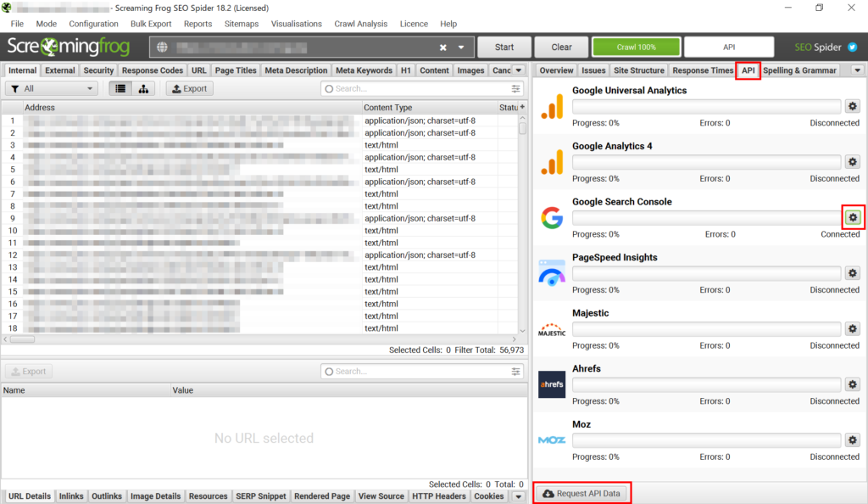Click the top Search input field
The width and height of the screenshot is (868, 504).
[415, 88]
